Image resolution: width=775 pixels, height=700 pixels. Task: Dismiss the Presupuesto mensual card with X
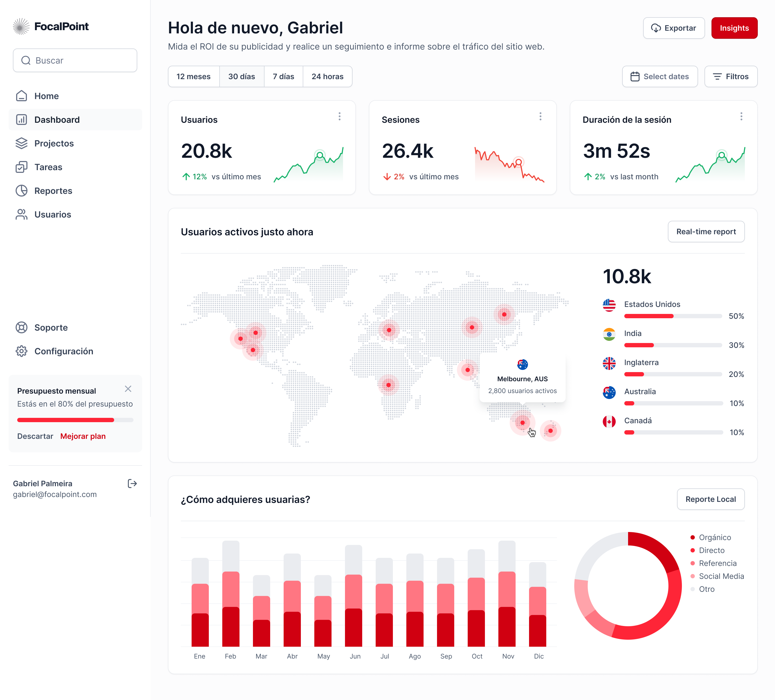(128, 389)
